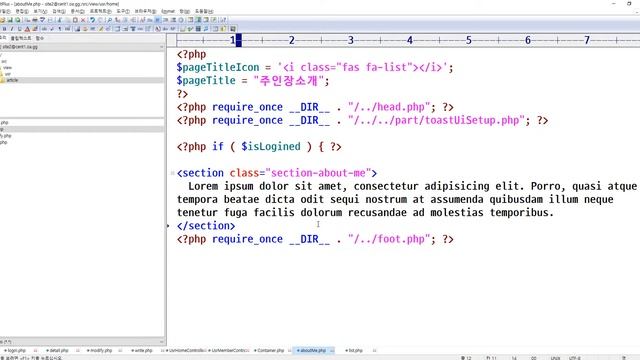The image size is (640, 360).
Task: Collapse the section tag fold marker
Action: (172, 173)
